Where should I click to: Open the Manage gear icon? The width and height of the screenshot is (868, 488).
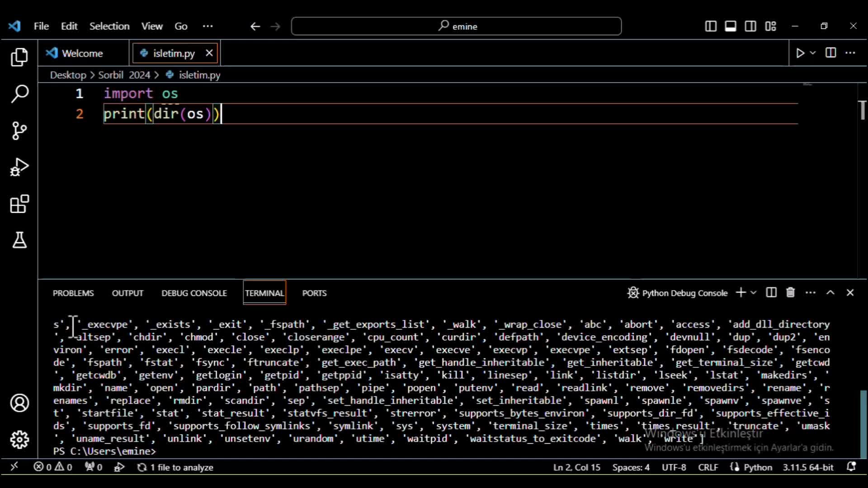point(19,440)
